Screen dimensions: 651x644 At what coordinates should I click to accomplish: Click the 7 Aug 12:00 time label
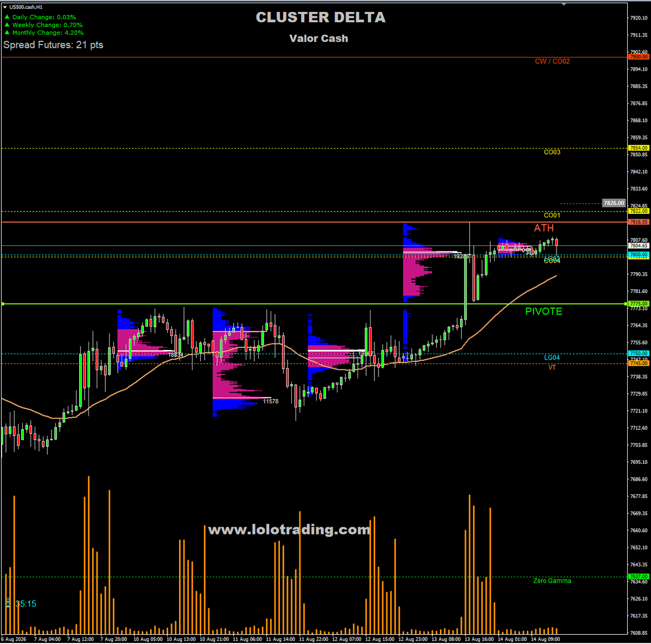80,639
